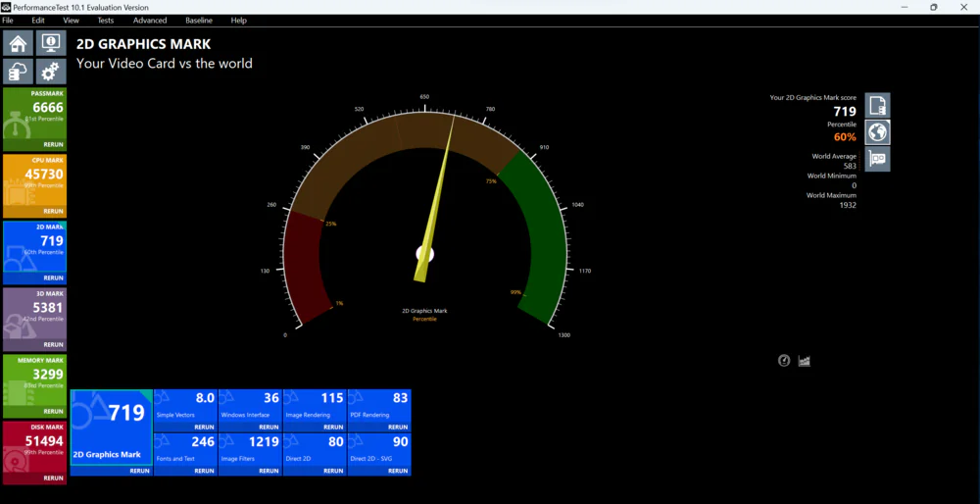Rerun the Direct 2D test

(x=333, y=471)
